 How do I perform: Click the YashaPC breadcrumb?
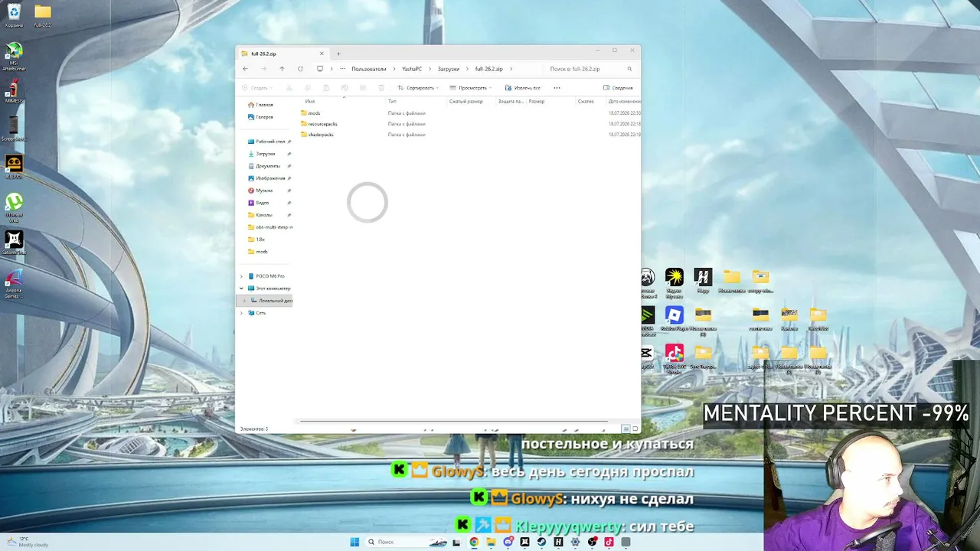coord(412,69)
